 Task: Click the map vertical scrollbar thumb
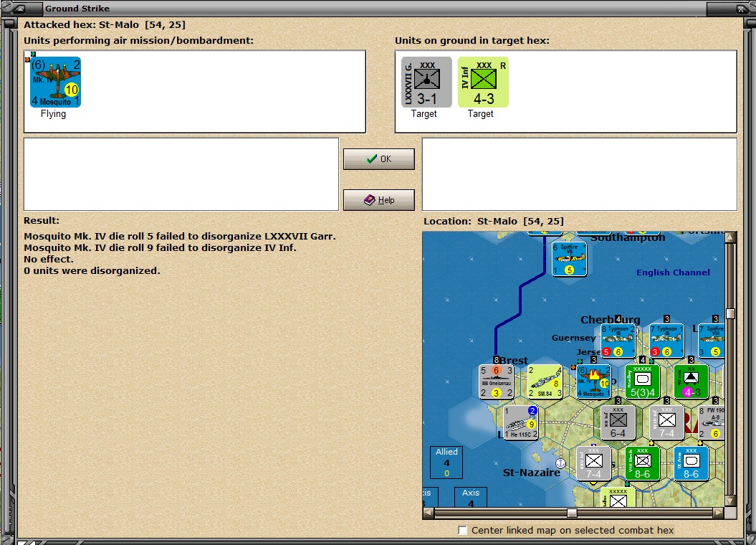click(x=730, y=314)
